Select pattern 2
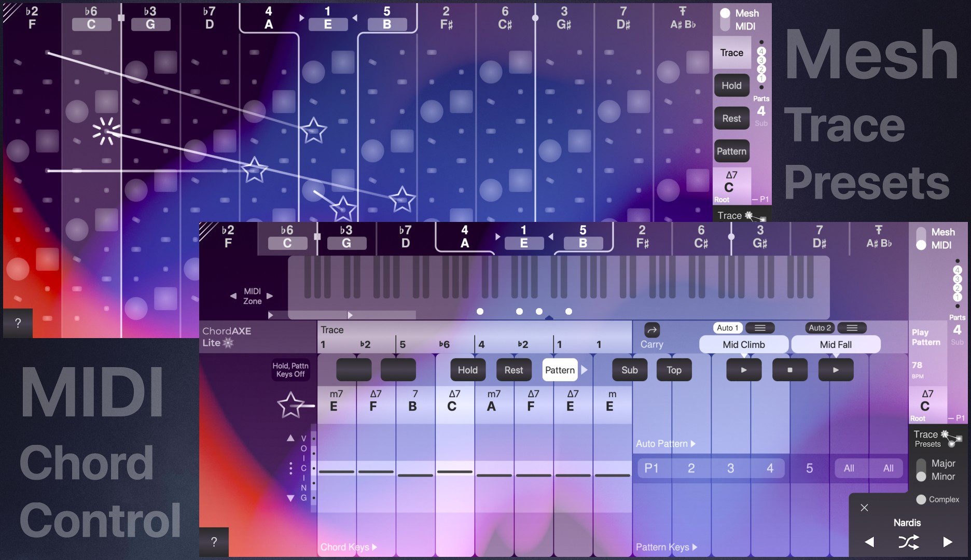 pyautogui.click(x=691, y=468)
